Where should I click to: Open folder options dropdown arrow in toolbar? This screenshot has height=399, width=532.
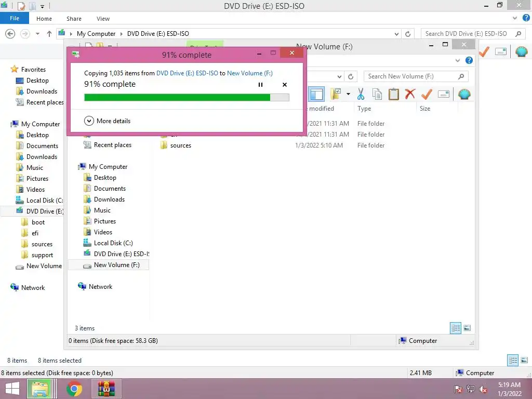tap(349, 94)
